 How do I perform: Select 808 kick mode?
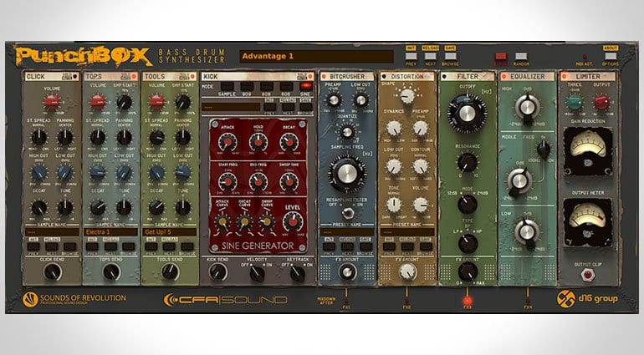tap(267, 86)
